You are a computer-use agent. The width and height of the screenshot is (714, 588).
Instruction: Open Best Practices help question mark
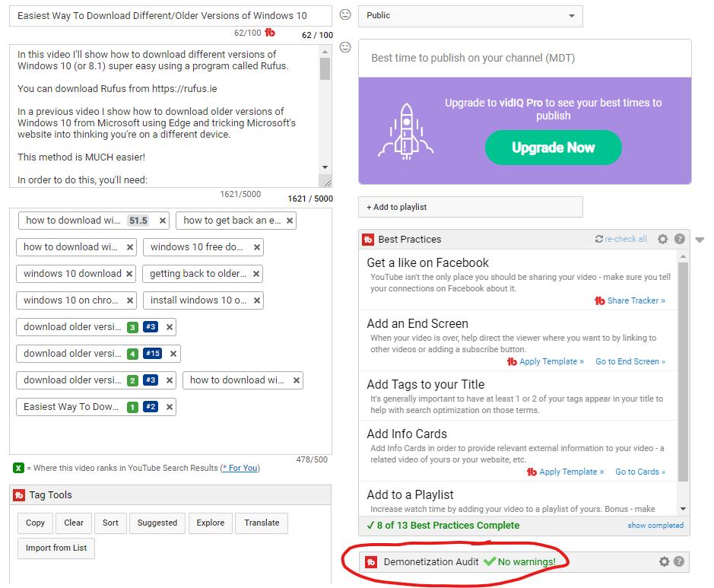pyautogui.click(x=679, y=239)
